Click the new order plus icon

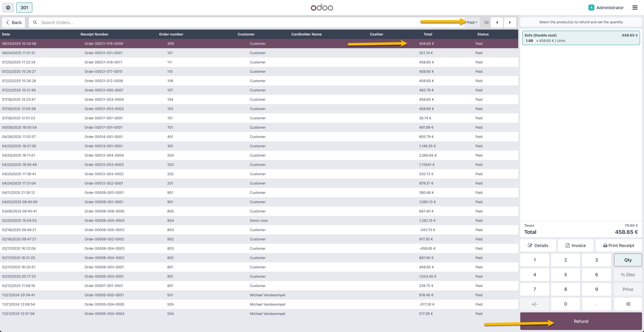8,8
